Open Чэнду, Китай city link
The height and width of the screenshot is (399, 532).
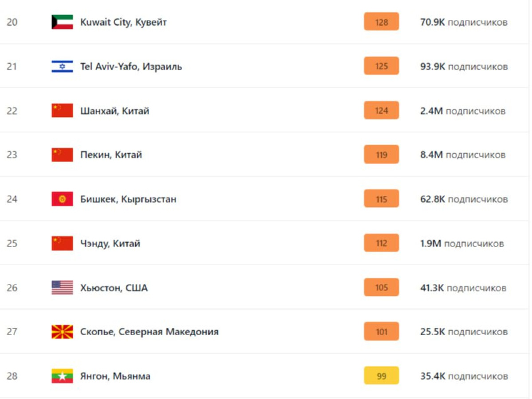coord(110,244)
